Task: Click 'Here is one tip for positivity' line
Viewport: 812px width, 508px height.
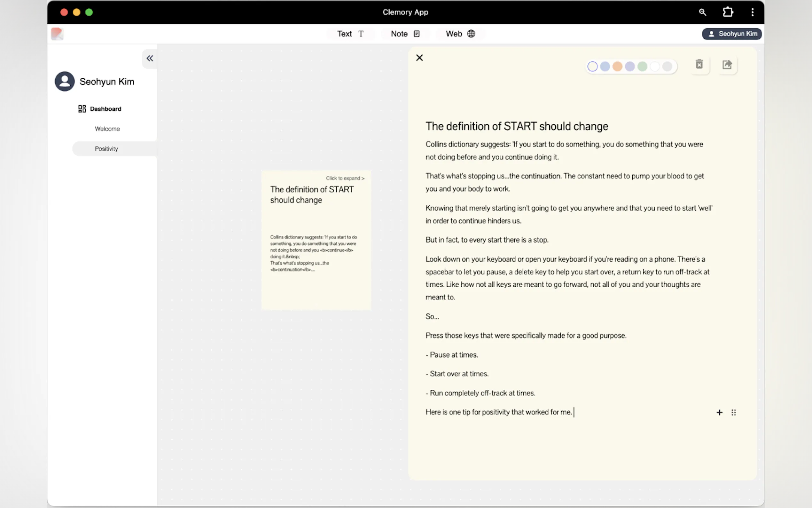Action: coord(498,412)
